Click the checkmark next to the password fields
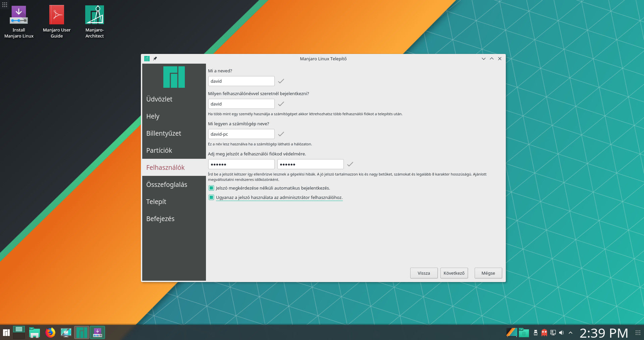 [x=350, y=164]
